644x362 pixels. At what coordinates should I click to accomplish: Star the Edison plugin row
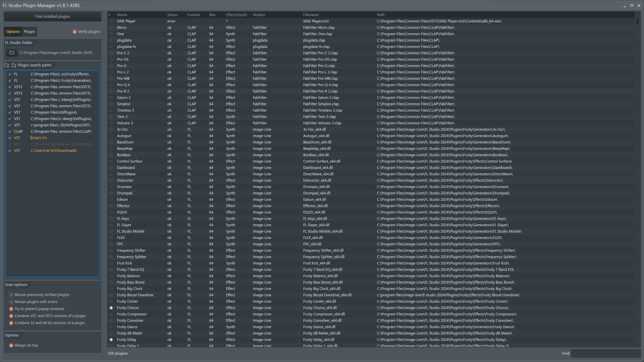111,199
